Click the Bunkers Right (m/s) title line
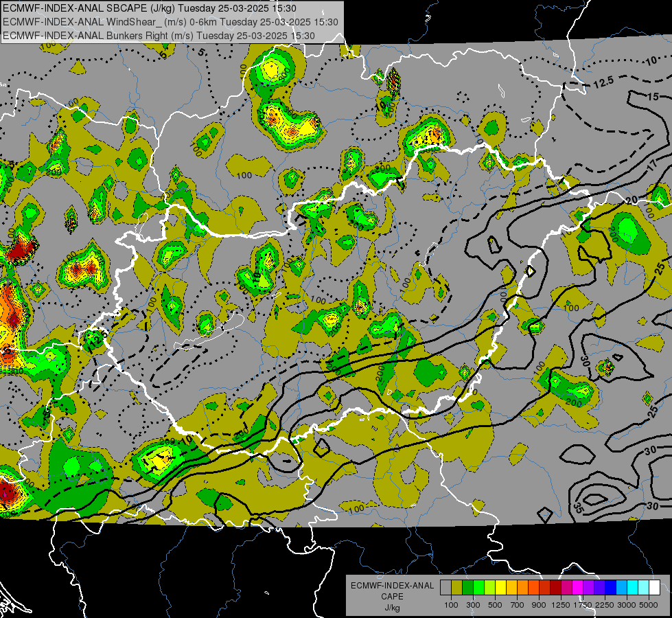 (x=159, y=36)
